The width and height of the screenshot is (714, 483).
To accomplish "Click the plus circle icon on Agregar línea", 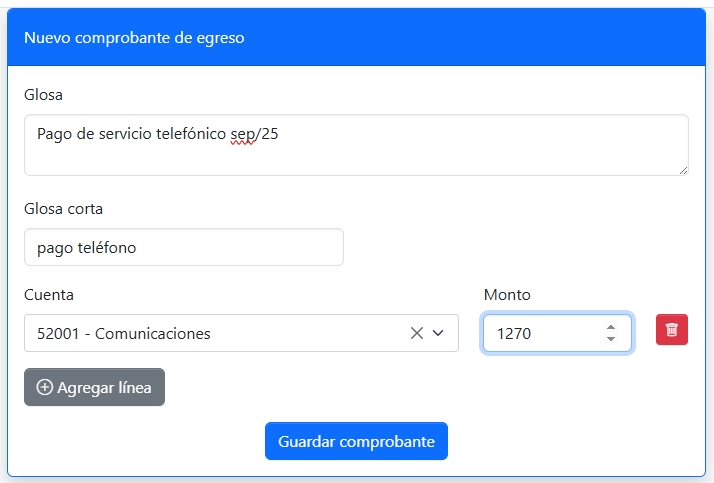I will tap(44, 387).
